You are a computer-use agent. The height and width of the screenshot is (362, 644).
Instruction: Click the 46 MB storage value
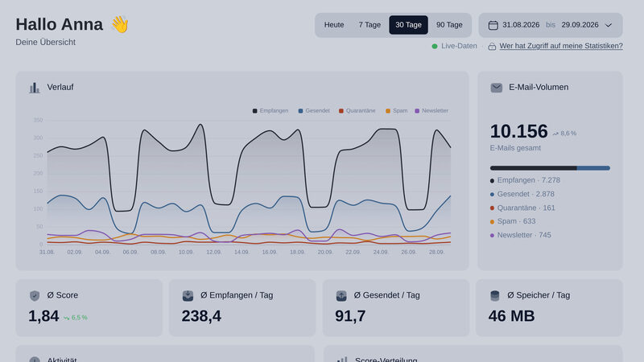click(x=511, y=316)
